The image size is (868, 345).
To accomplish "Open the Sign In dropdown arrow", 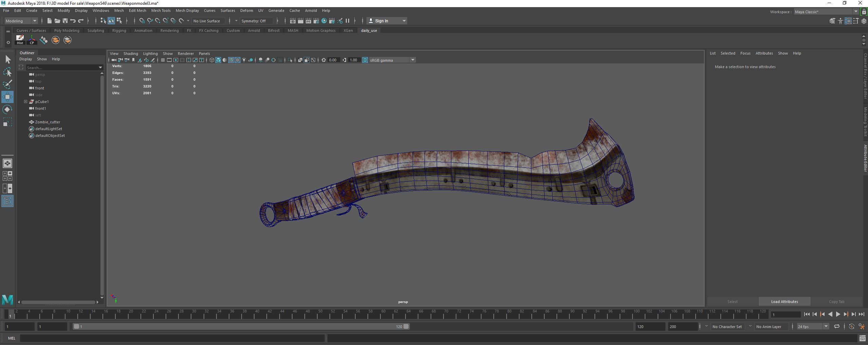I will pos(404,21).
